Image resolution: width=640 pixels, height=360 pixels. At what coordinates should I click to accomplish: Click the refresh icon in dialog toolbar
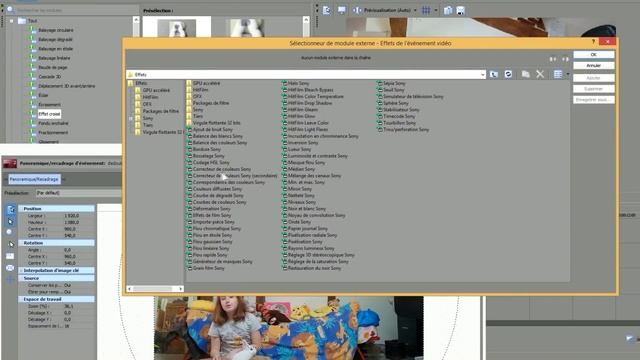(x=508, y=74)
